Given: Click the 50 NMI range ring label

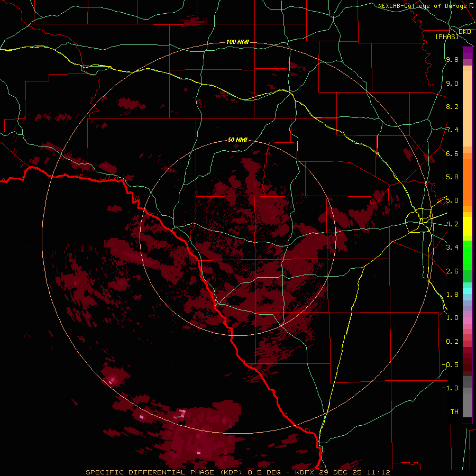Looking at the screenshot, I should point(237,140).
